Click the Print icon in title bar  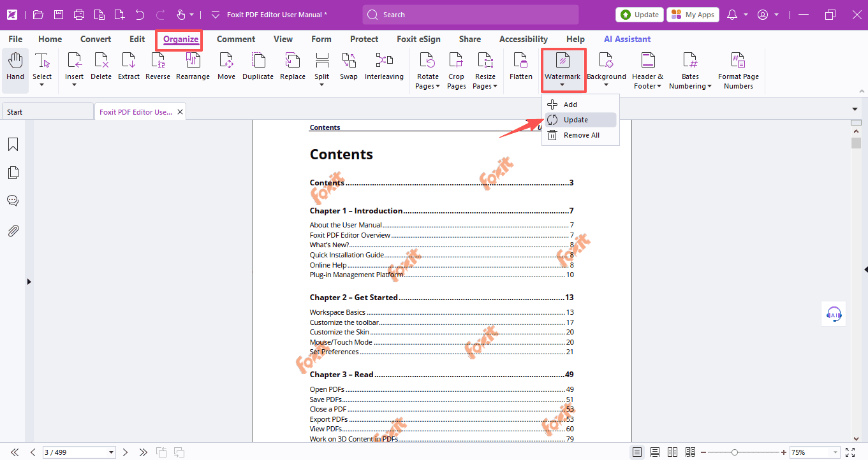(x=79, y=15)
